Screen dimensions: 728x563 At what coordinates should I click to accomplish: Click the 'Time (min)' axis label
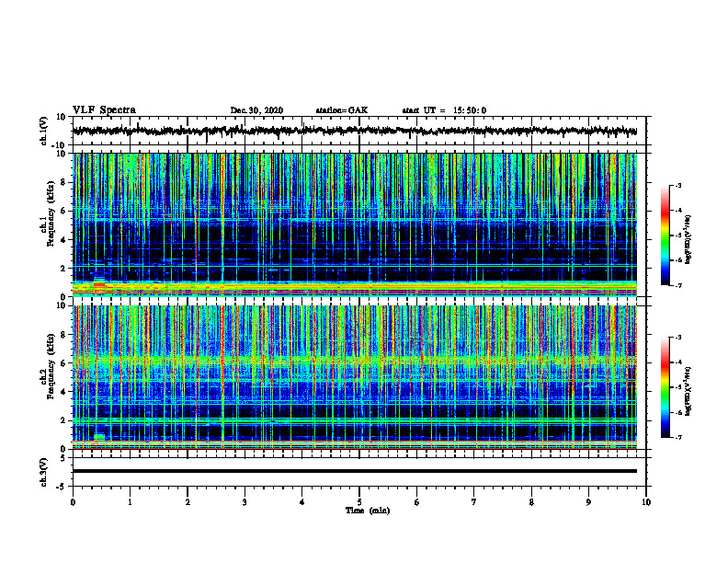(368, 511)
